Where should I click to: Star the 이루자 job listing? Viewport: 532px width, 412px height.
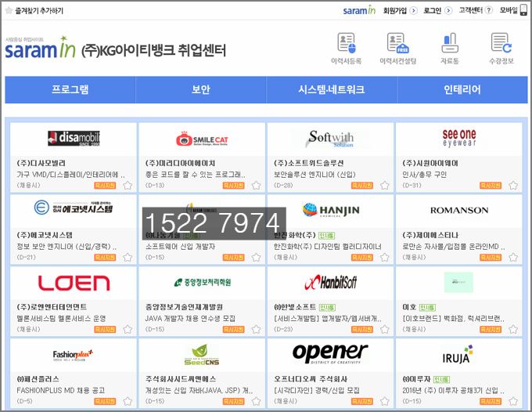(x=513, y=402)
